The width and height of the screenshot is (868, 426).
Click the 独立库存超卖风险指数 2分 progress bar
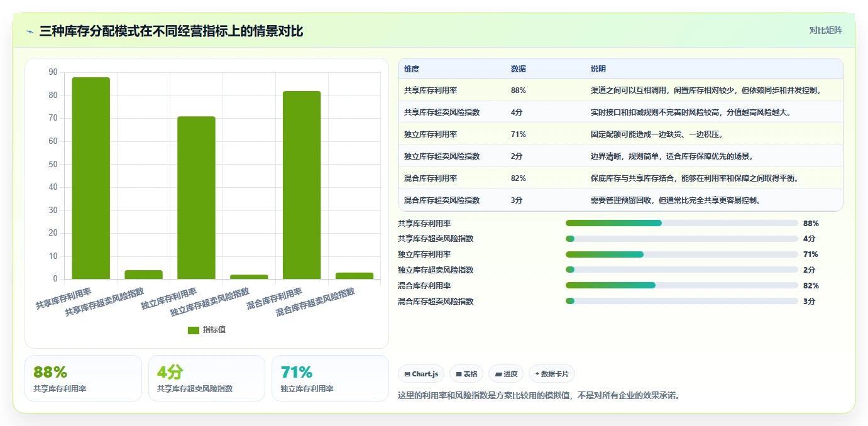pyautogui.click(x=682, y=270)
